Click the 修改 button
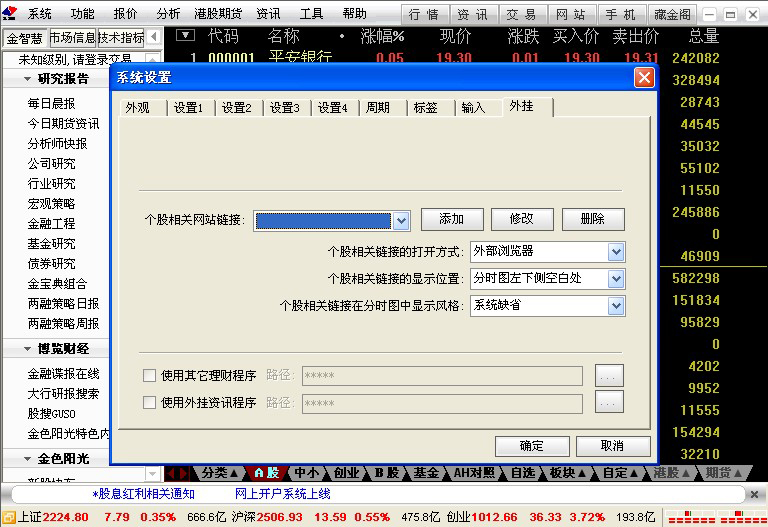The height and width of the screenshot is (527, 768). point(522,219)
